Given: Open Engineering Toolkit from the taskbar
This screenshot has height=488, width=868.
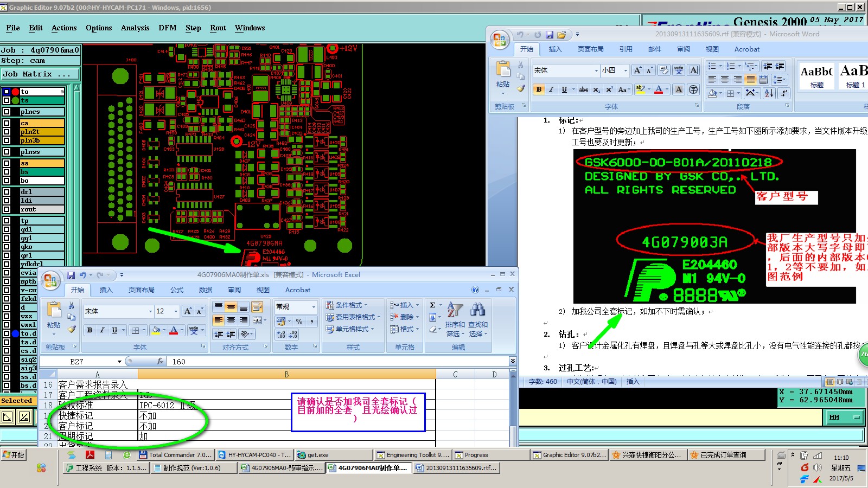Looking at the screenshot, I should (412, 455).
